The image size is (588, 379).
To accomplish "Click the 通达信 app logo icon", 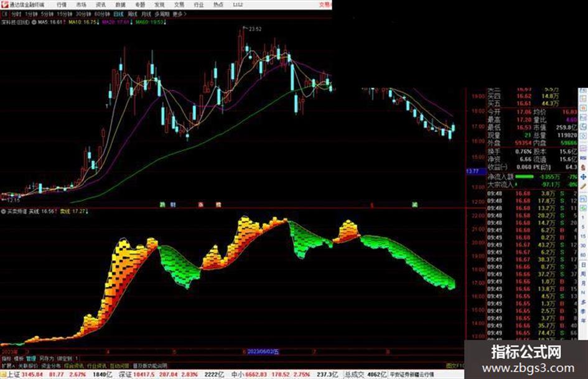I will (4, 4).
